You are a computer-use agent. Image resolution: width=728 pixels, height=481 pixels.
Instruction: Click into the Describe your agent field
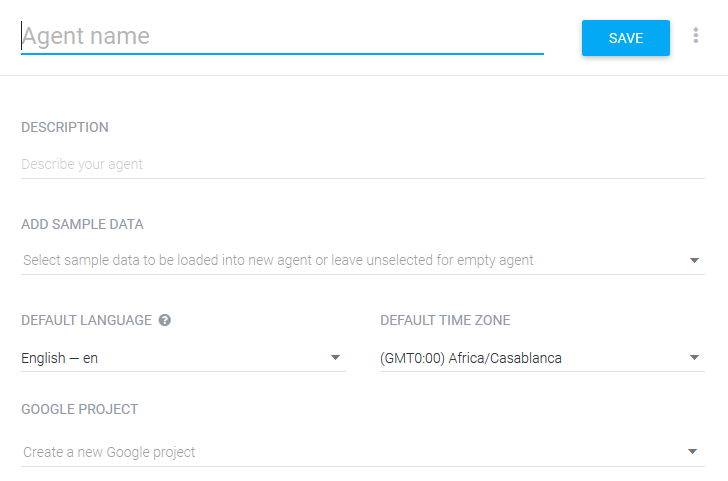point(363,165)
